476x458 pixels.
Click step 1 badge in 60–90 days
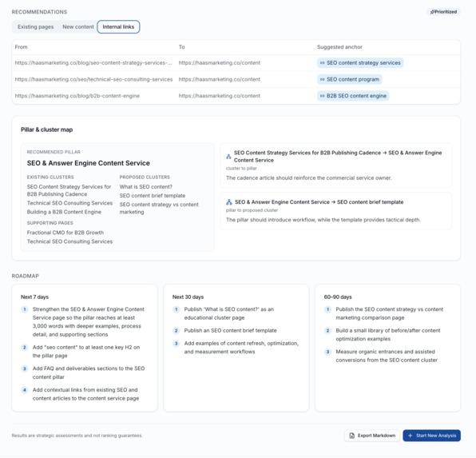pos(327,309)
